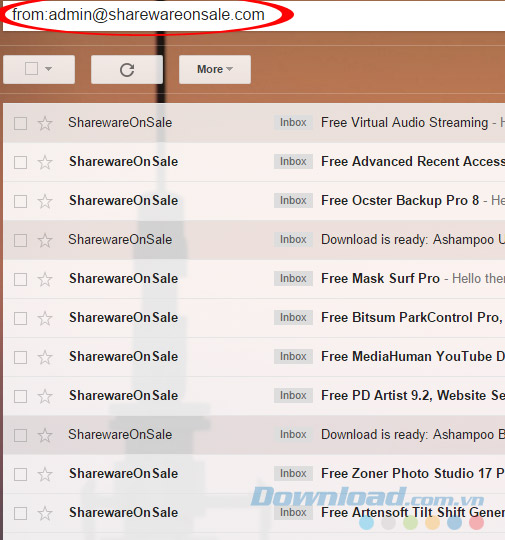
Task: Select checkbox for Free Virtual Audio Streaming email
Action: pos(20,123)
